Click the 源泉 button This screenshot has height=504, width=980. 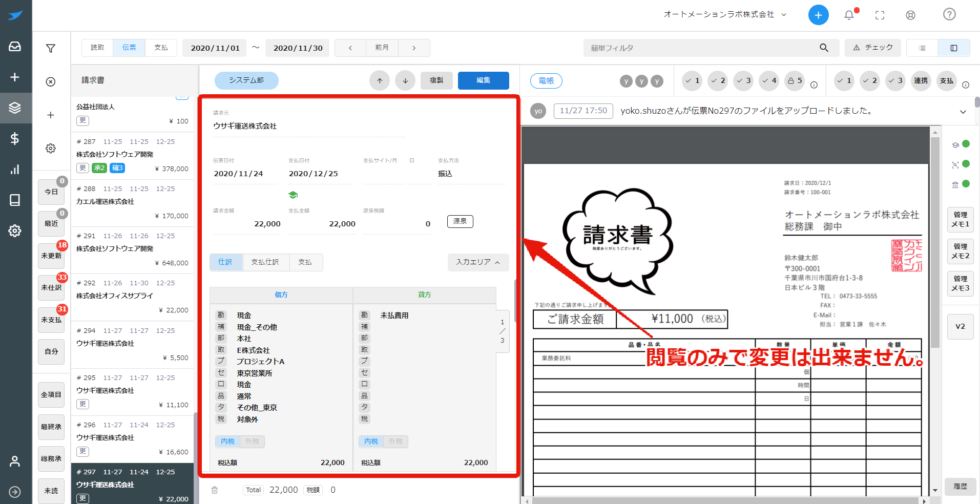click(x=460, y=221)
